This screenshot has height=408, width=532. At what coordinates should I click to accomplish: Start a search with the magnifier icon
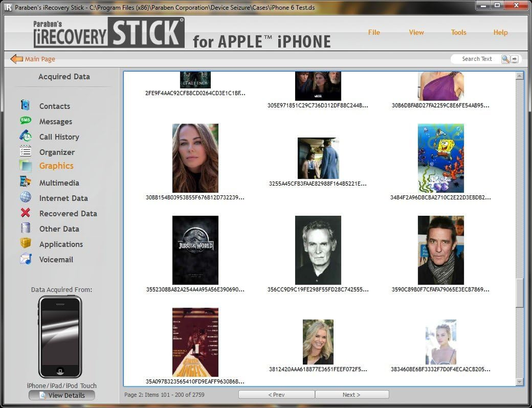505,59
